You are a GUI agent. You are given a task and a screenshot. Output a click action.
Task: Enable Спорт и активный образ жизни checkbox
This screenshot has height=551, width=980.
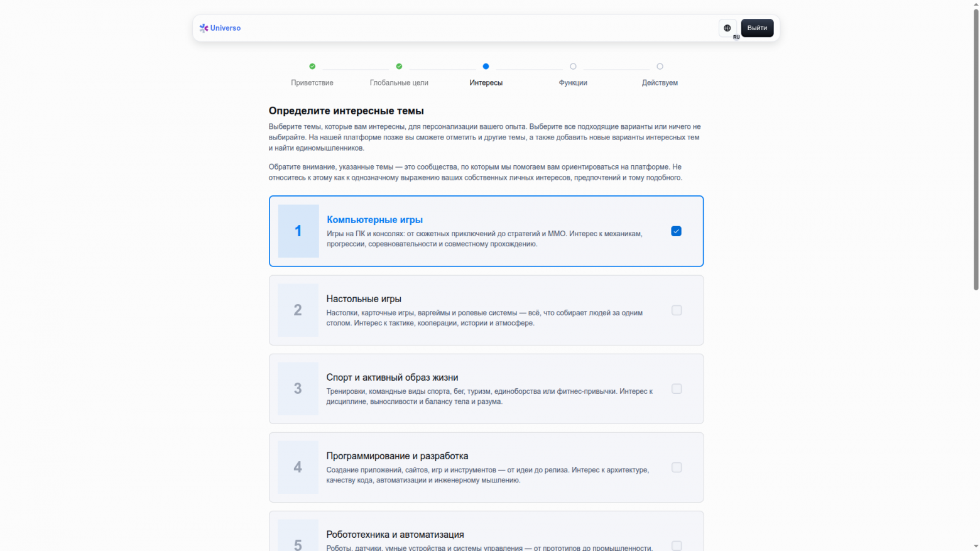(x=676, y=389)
